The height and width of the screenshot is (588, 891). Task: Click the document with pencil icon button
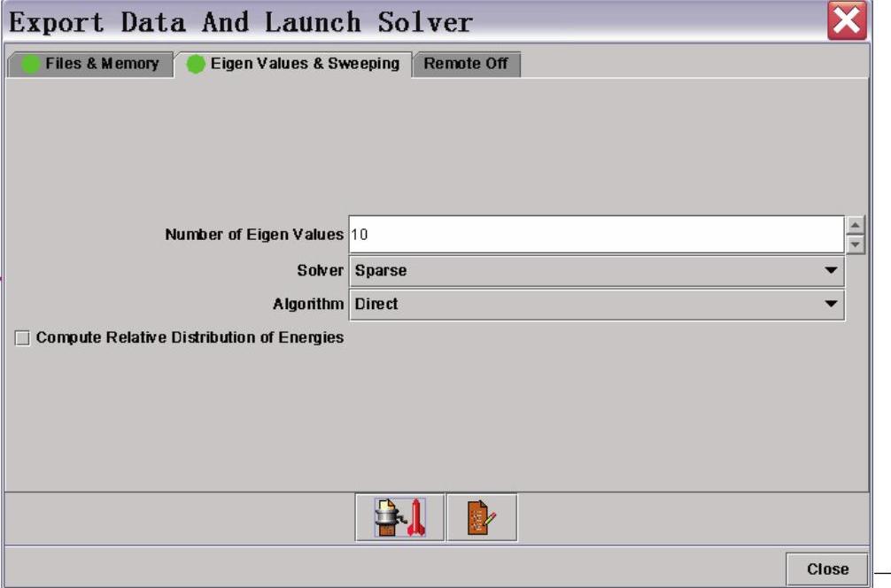coord(481,518)
